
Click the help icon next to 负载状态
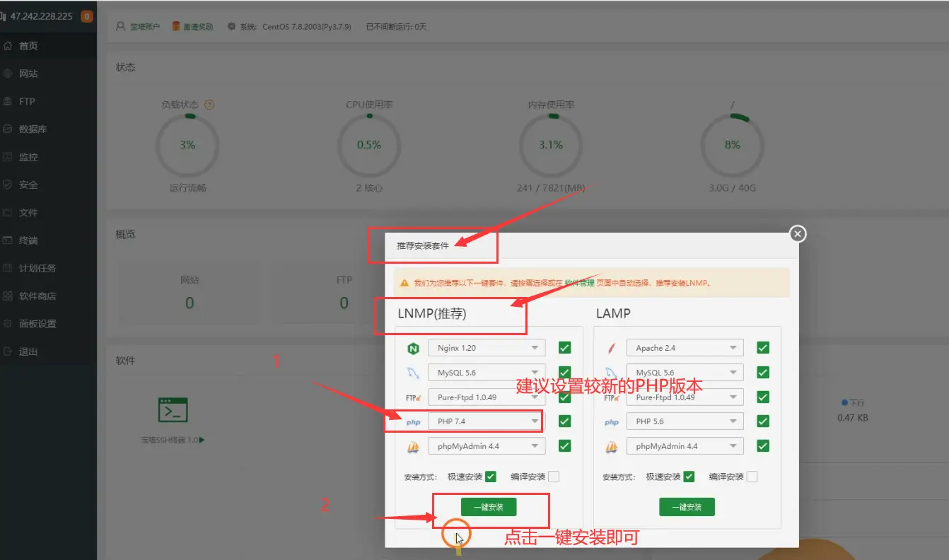[209, 105]
